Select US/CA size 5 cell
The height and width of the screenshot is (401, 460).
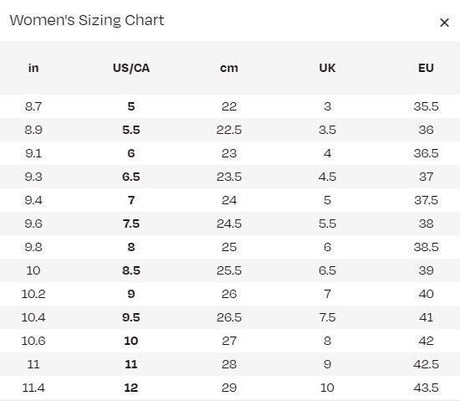click(x=131, y=106)
